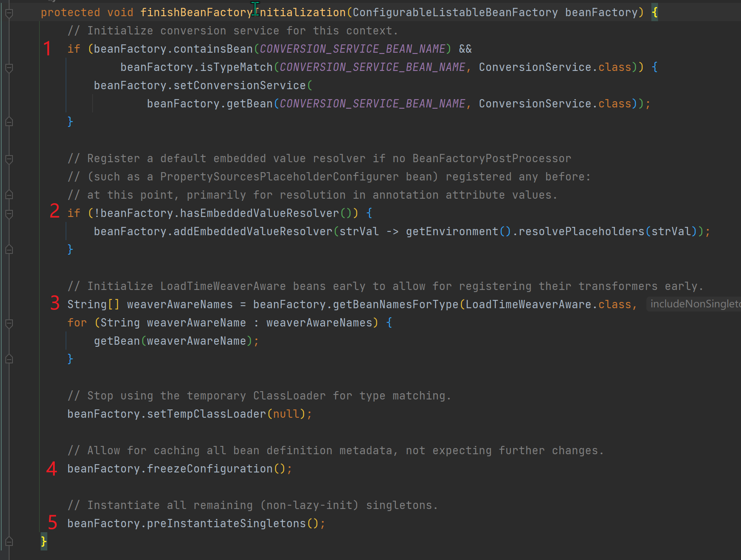741x560 pixels.
Task: Click the 'Stop using the temporary ClassLoader' comment
Action: [x=259, y=396]
